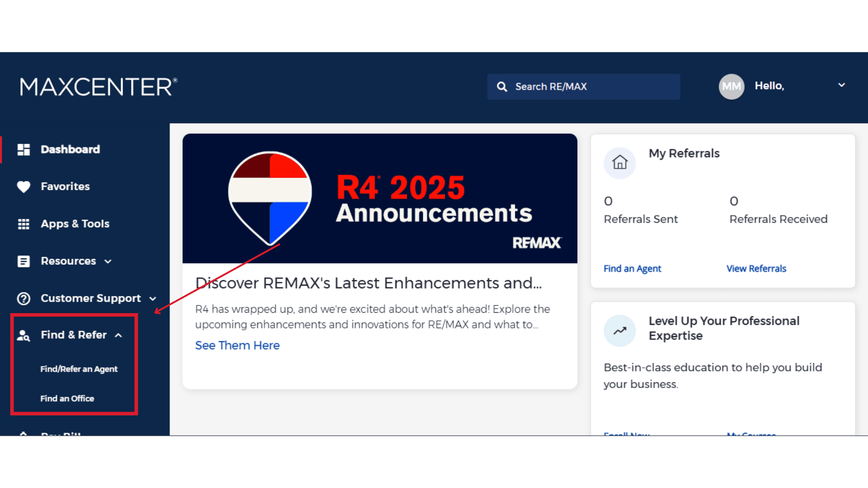Focus the Search RE/MAX field

(584, 87)
